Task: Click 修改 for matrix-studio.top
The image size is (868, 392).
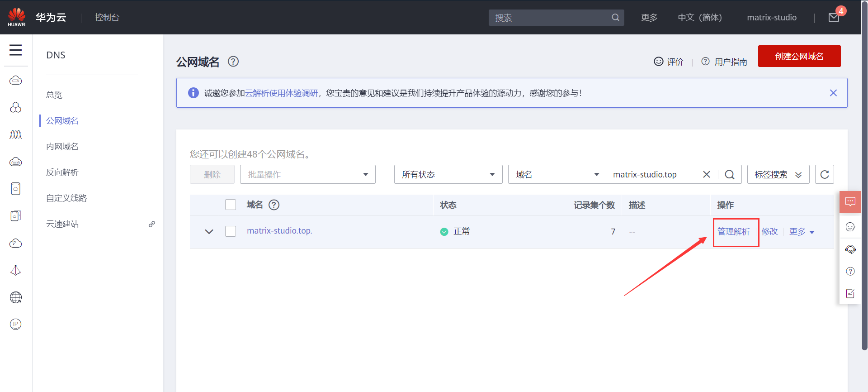Action: (x=769, y=232)
